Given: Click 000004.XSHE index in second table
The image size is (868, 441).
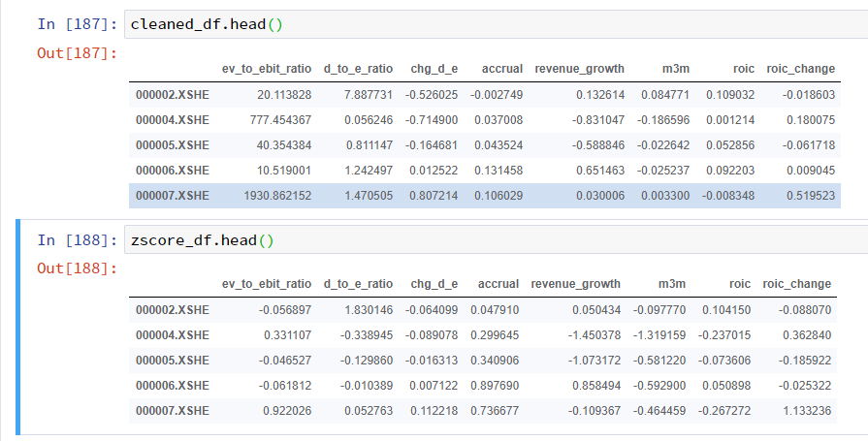Looking at the screenshot, I should [173, 335].
